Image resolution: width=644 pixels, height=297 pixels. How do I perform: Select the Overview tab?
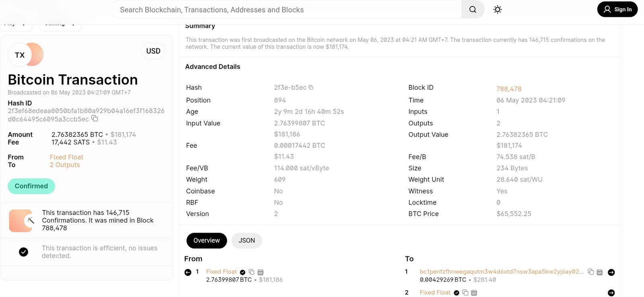coord(206,241)
